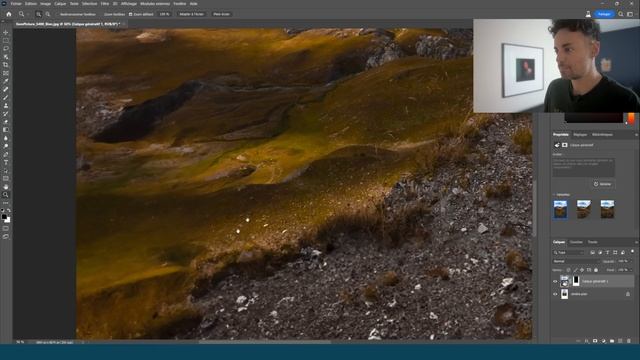
Task: Select the Move tool
Action: tap(6, 32)
